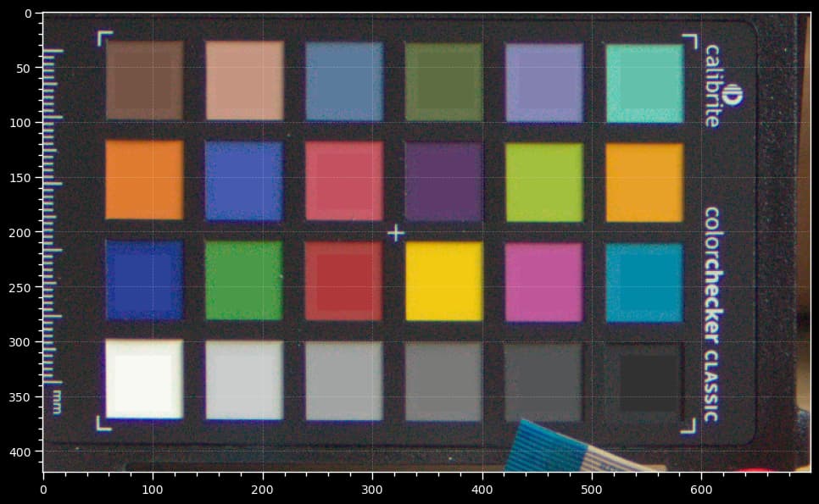The width and height of the screenshot is (819, 504).
Task: Click the bottom-left corner registration mark
Action: coord(103,423)
